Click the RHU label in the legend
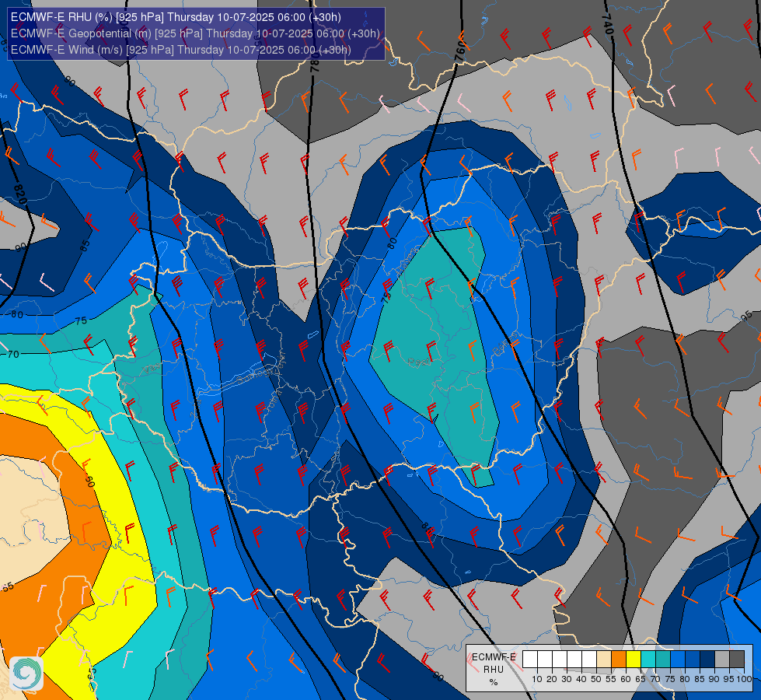This screenshot has width=761, height=700. pyautogui.click(x=494, y=670)
